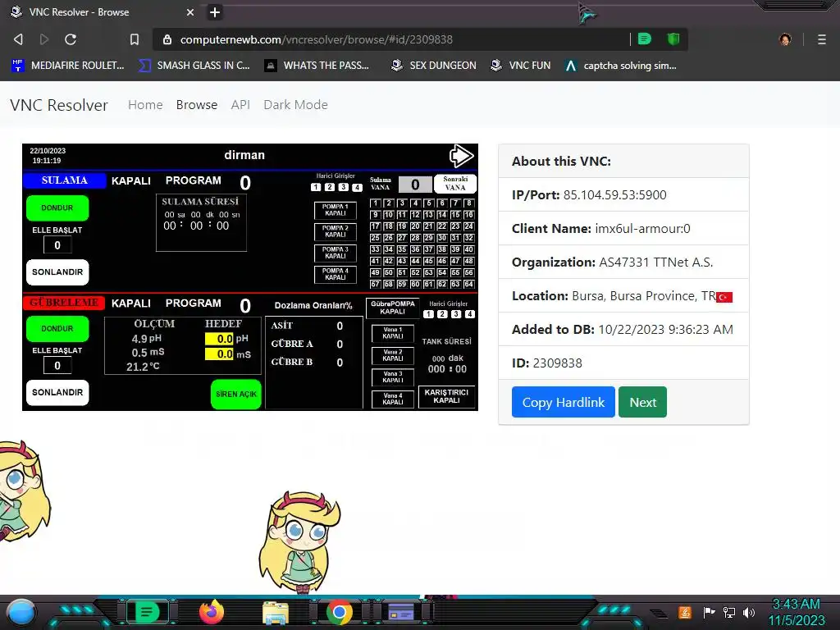The image size is (840, 630).
Task: Toggle POMPA 1 KAPALI
Action: coord(336,210)
